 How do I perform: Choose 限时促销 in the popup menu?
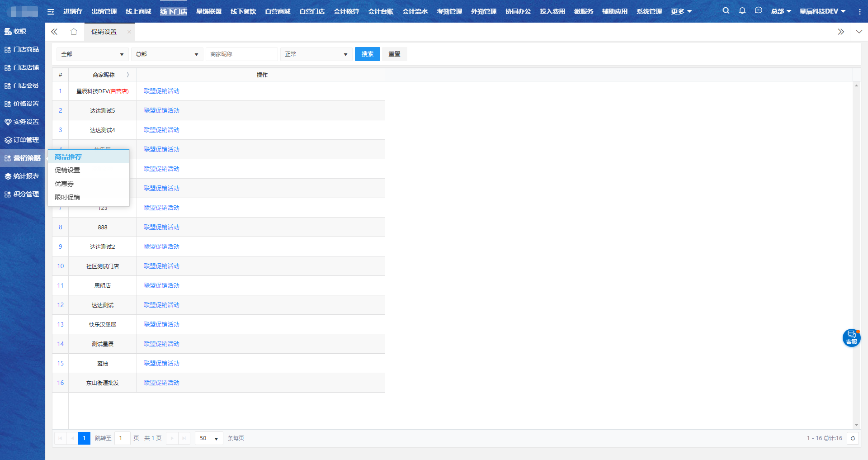point(67,197)
